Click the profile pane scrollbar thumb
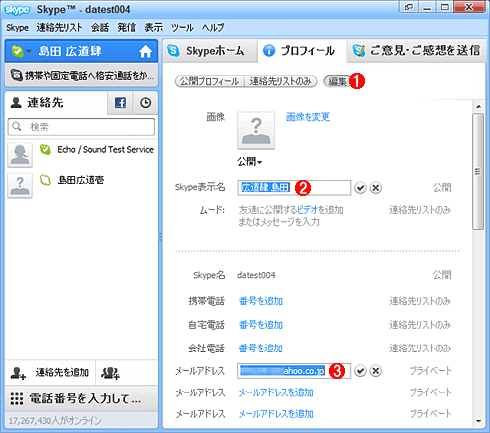 (x=478, y=172)
